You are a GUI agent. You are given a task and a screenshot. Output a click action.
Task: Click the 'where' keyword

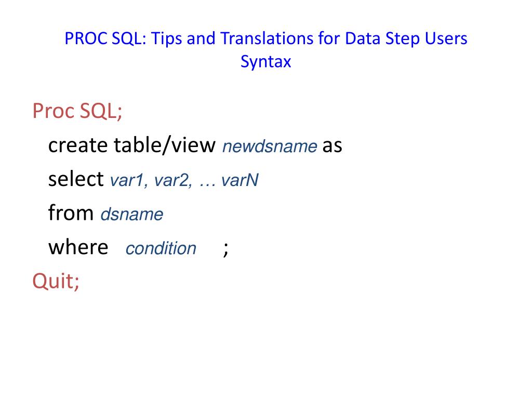[x=78, y=247]
